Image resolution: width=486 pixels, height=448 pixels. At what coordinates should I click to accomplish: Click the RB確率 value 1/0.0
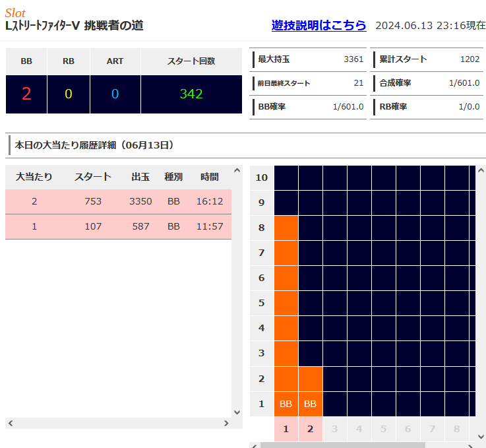(x=470, y=107)
